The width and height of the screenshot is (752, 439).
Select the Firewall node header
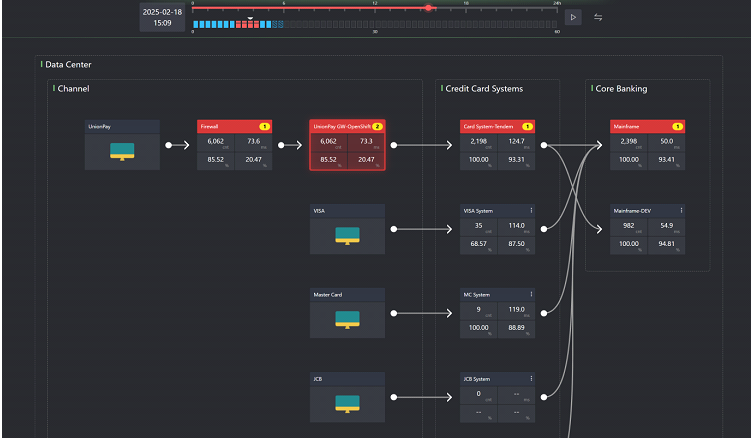(x=225, y=127)
